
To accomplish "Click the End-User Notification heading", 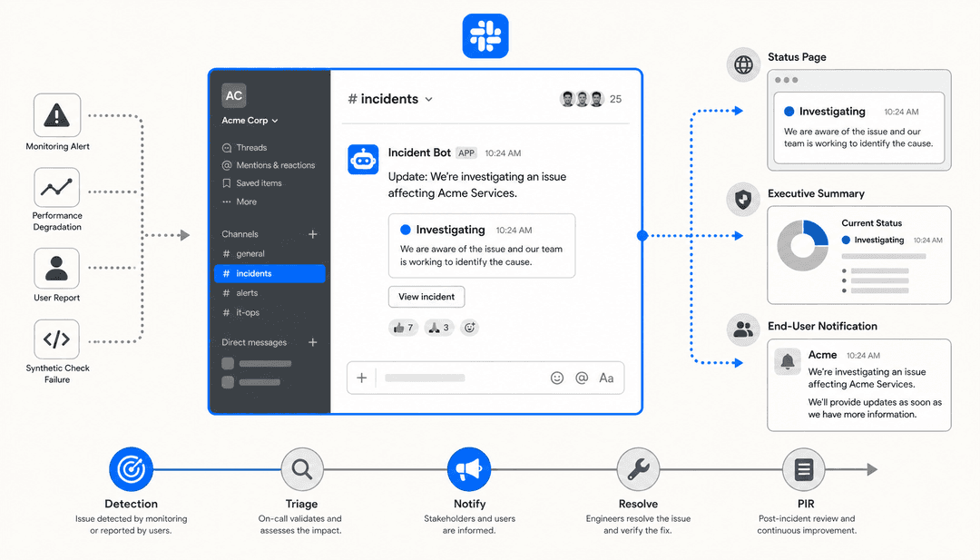I will [x=822, y=326].
